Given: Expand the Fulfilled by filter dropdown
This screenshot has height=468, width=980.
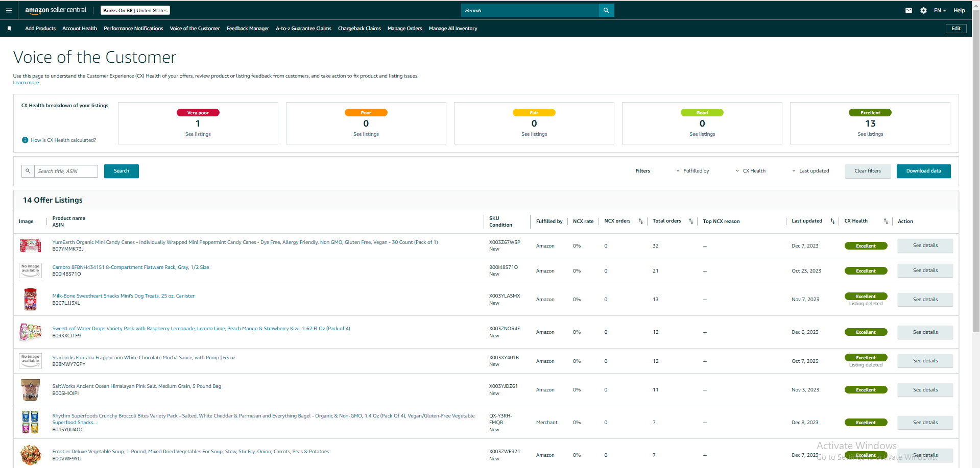Looking at the screenshot, I should click(x=692, y=171).
